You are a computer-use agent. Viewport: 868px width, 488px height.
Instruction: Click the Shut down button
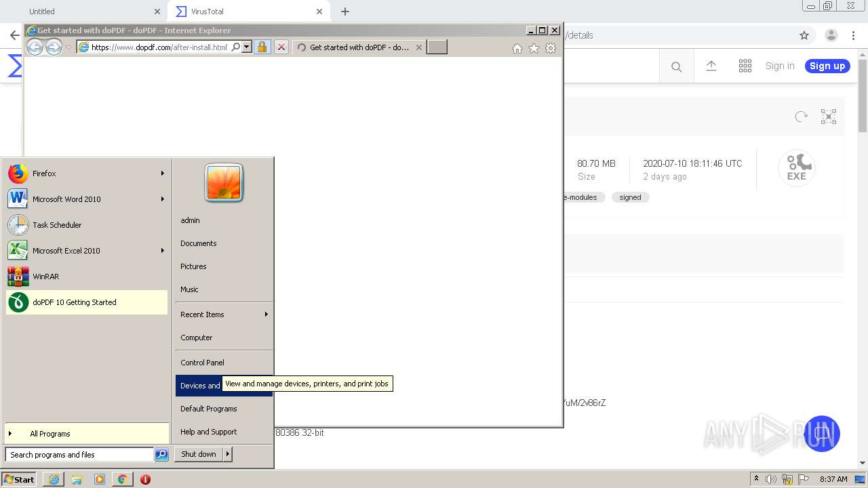pyautogui.click(x=199, y=454)
